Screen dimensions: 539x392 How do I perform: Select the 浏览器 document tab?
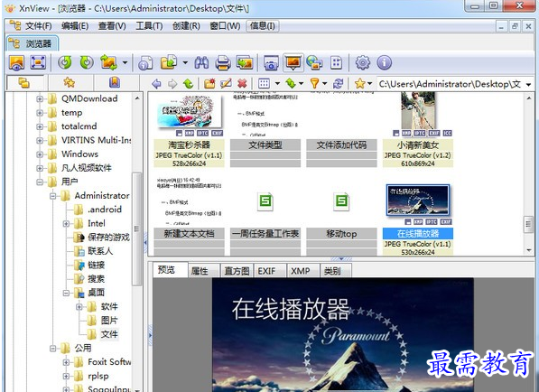pyautogui.click(x=32, y=43)
